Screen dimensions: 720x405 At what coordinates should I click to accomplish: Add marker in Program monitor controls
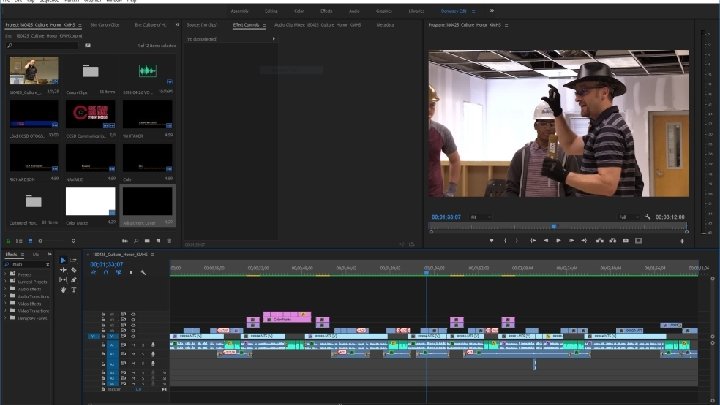click(x=491, y=241)
